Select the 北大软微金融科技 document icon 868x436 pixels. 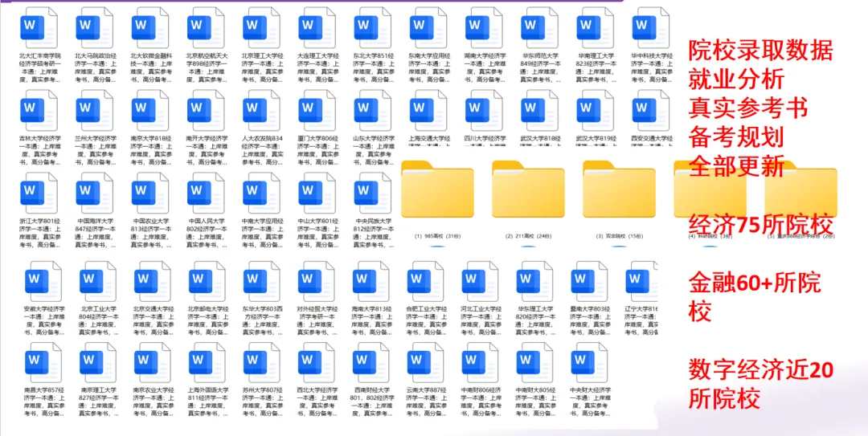coord(150,27)
